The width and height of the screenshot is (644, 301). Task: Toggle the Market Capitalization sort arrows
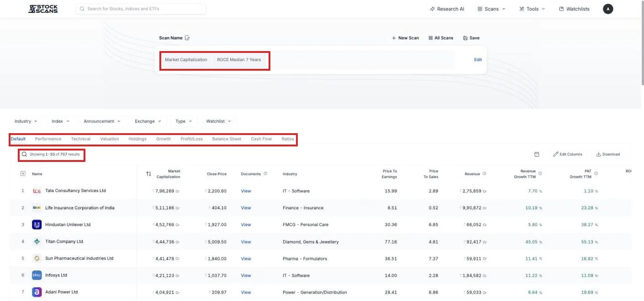[148, 174]
